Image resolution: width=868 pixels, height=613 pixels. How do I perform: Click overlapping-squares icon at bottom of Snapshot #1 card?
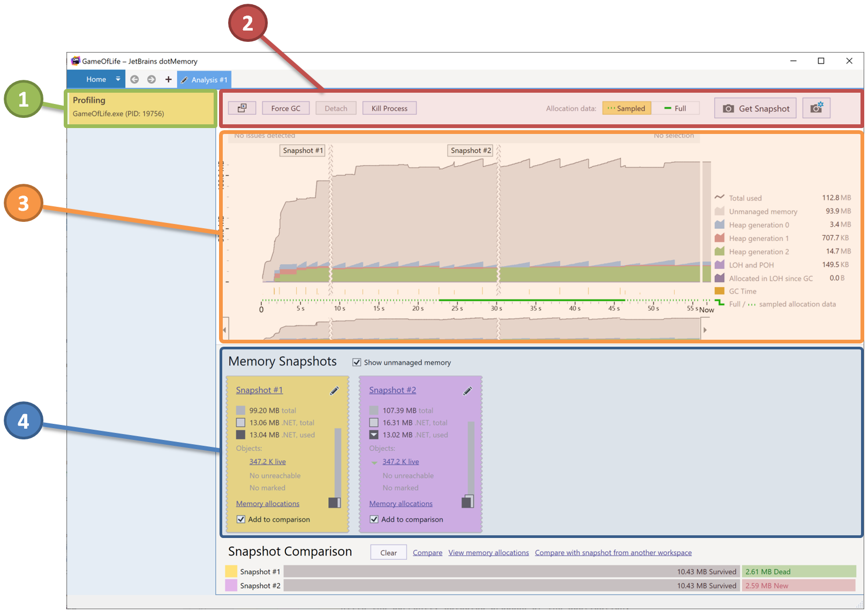(335, 502)
